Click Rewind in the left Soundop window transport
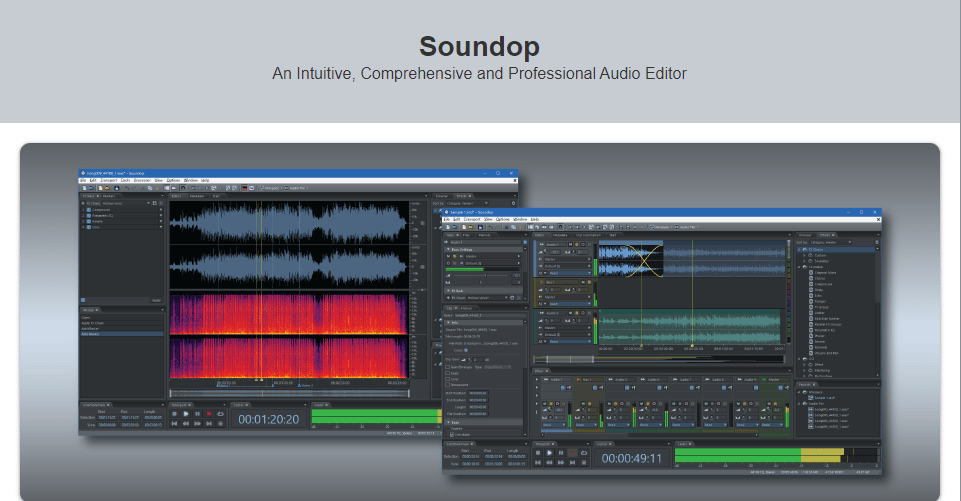961x501 pixels. pos(186,424)
